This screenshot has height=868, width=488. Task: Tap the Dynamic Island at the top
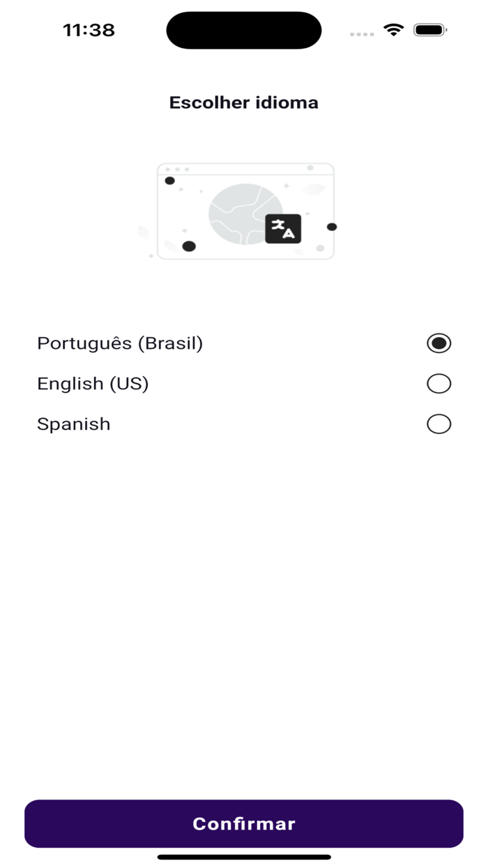click(243, 30)
